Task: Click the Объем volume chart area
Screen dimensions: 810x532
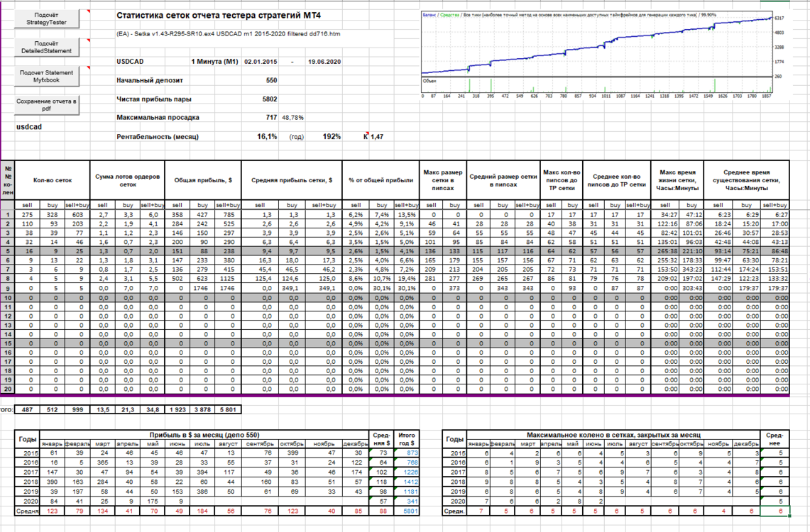Action: (597, 85)
